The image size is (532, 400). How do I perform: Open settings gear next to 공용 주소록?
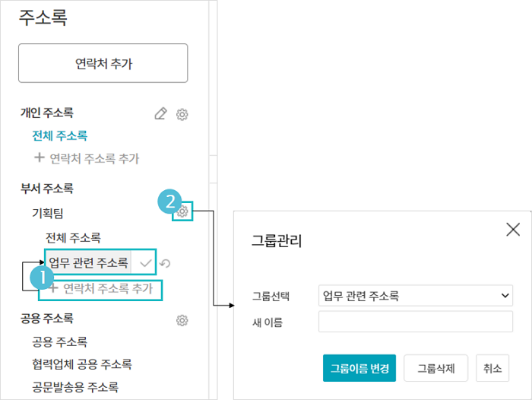pos(182,320)
